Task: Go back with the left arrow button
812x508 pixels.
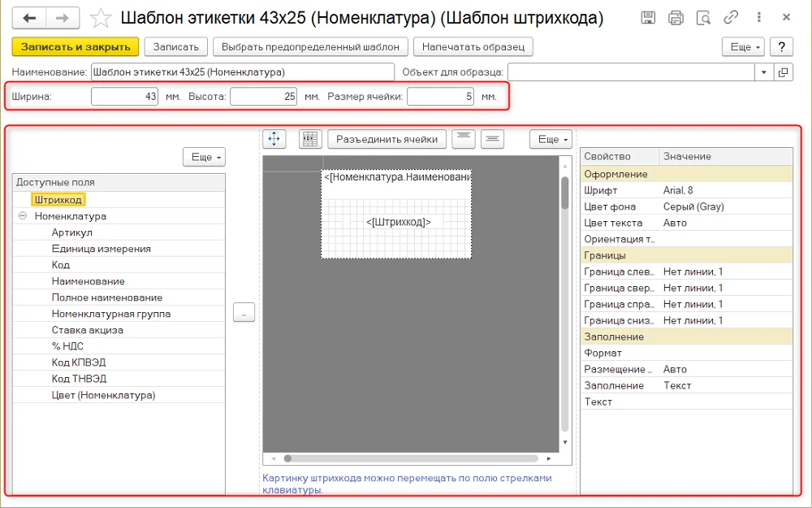Action: (x=29, y=18)
